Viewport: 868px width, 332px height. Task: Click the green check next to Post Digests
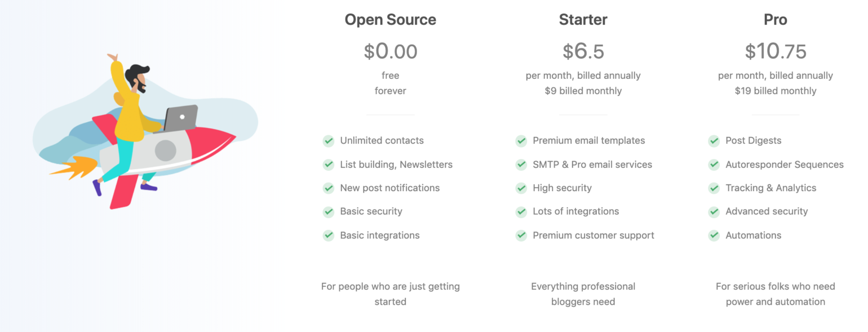click(x=714, y=141)
